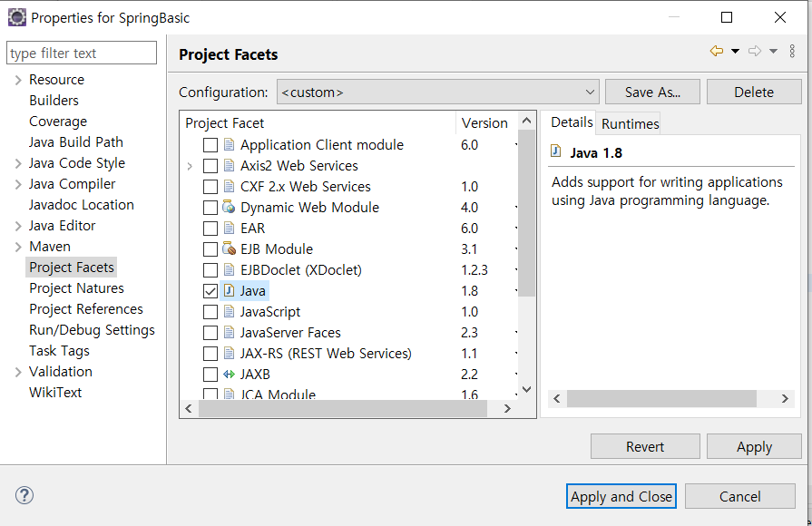Click the Java facet icon in list
Viewport: 812px width, 526px height.
(229, 290)
